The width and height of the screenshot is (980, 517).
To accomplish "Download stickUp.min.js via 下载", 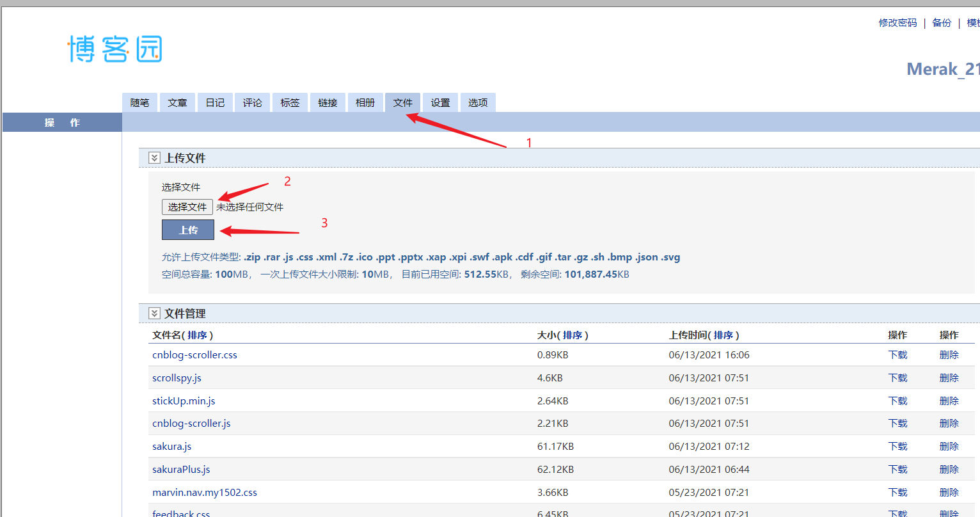I will (x=897, y=401).
